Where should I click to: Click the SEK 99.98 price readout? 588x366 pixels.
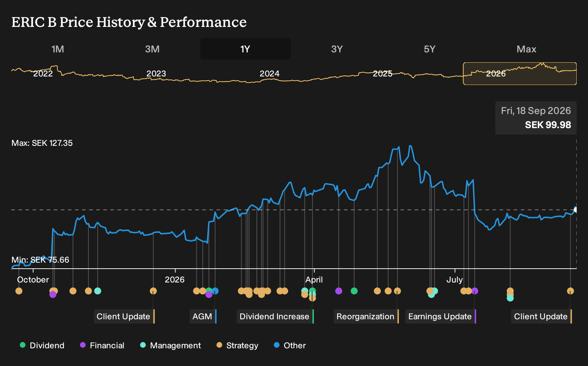[548, 125]
